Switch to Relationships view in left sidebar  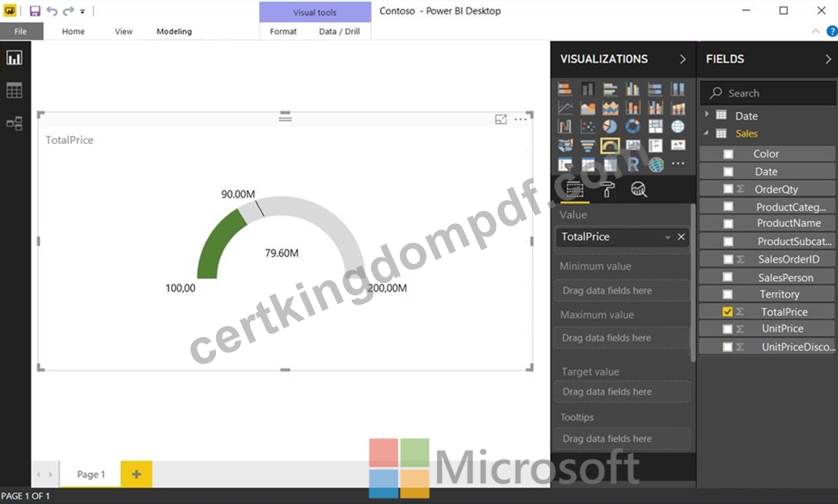tap(15, 124)
